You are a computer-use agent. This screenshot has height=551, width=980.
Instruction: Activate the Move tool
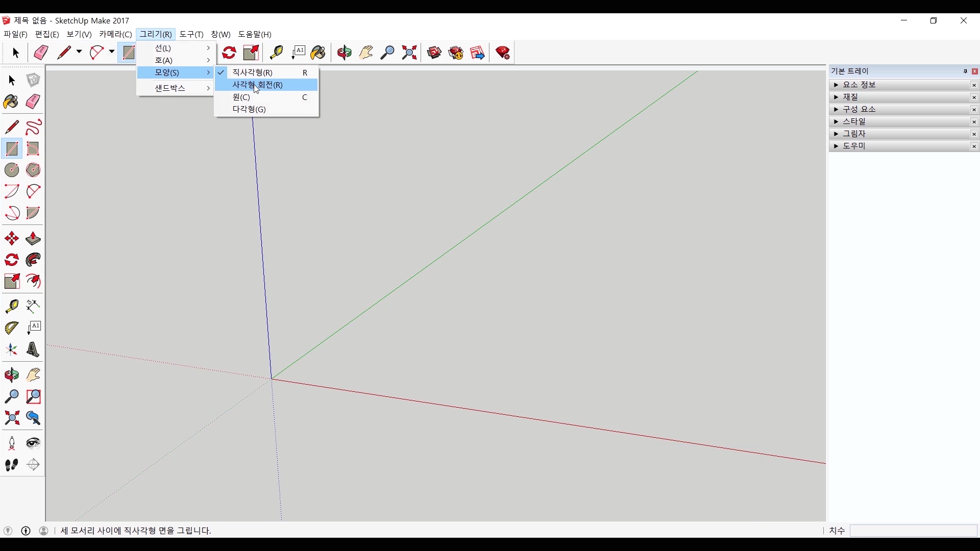point(11,239)
